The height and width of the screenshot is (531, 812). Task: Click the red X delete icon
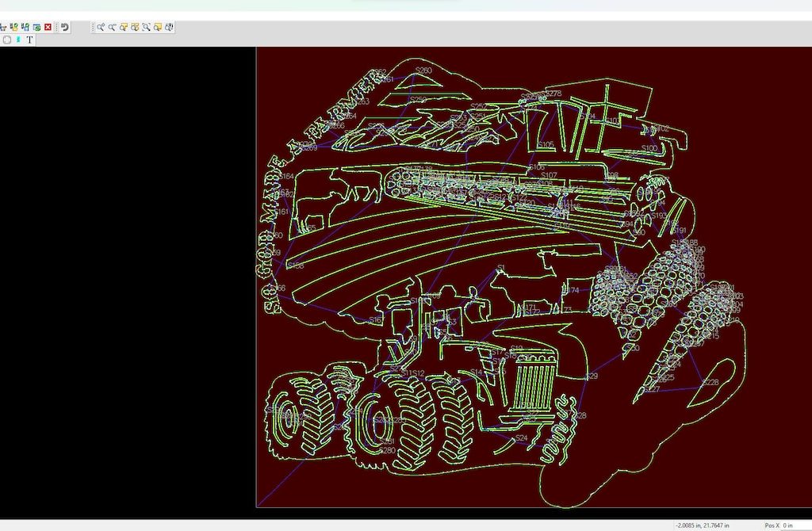click(48, 27)
